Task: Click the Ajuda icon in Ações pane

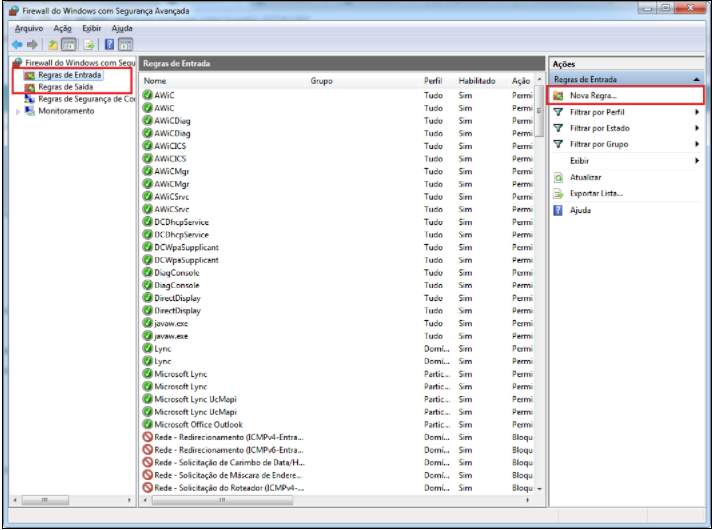Action: coord(558,210)
